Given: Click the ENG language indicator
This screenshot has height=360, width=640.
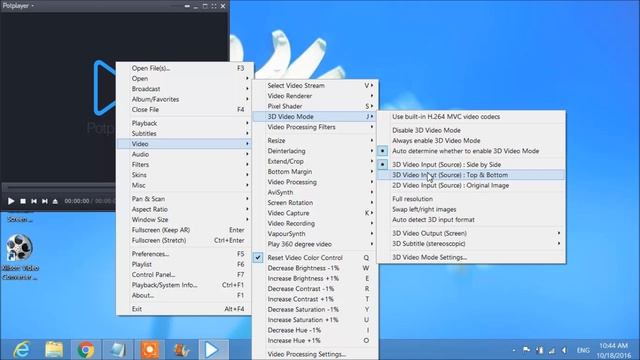Looking at the screenshot, I should [583, 350].
